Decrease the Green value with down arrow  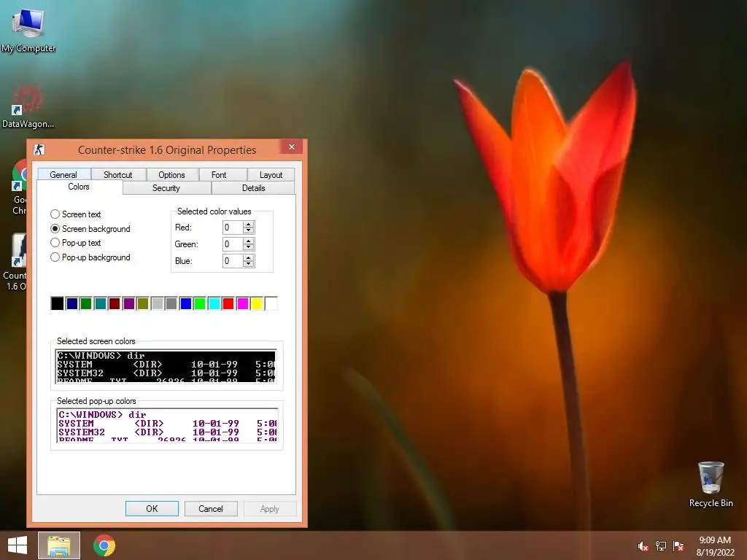(x=248, y=247)
